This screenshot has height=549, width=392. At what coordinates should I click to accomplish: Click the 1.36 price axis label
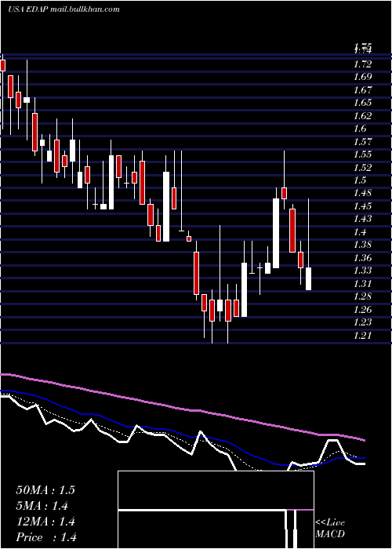pos(362,258)
